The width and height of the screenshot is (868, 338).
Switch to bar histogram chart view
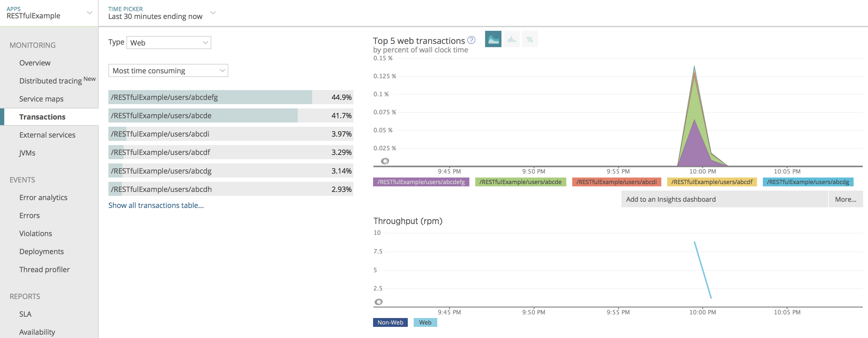[x=512, y=39]
